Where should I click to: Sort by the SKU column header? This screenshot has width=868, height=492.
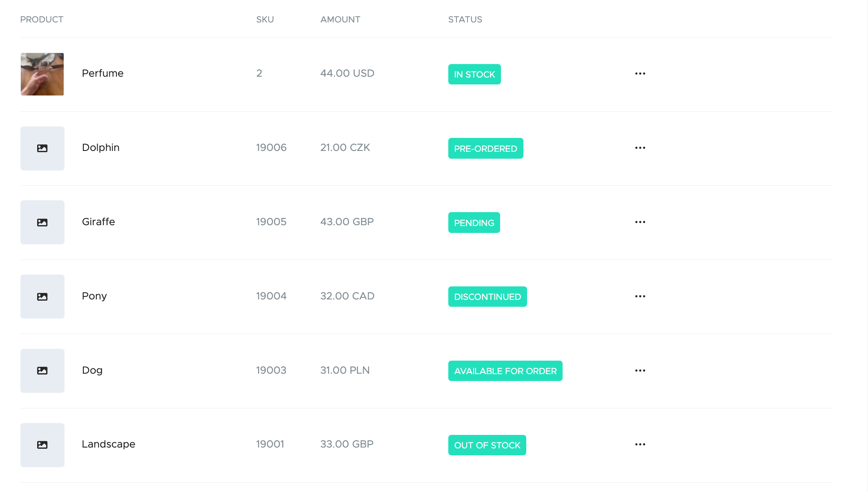coord(265,20)
